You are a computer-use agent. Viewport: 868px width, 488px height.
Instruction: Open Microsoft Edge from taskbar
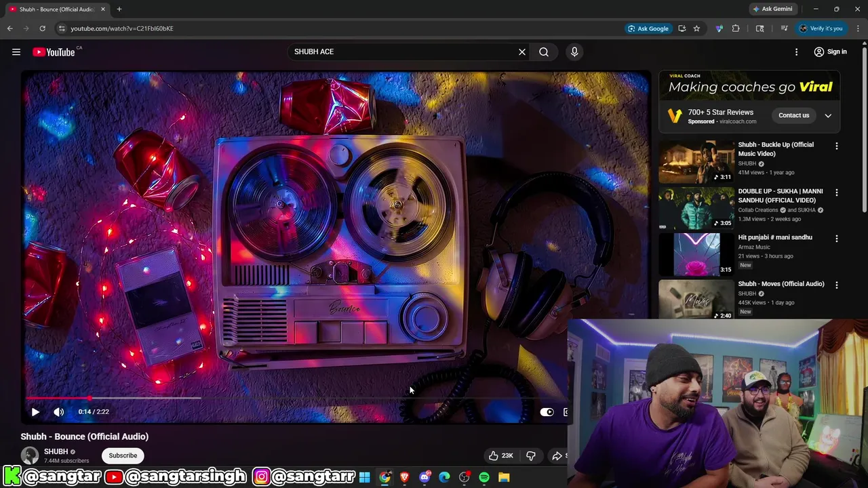(444, 478)
